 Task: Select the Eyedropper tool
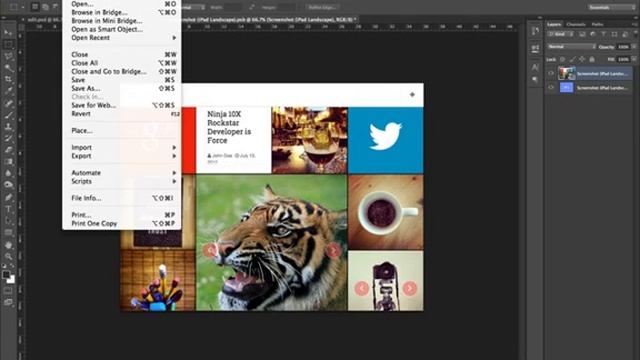[9, 91]
